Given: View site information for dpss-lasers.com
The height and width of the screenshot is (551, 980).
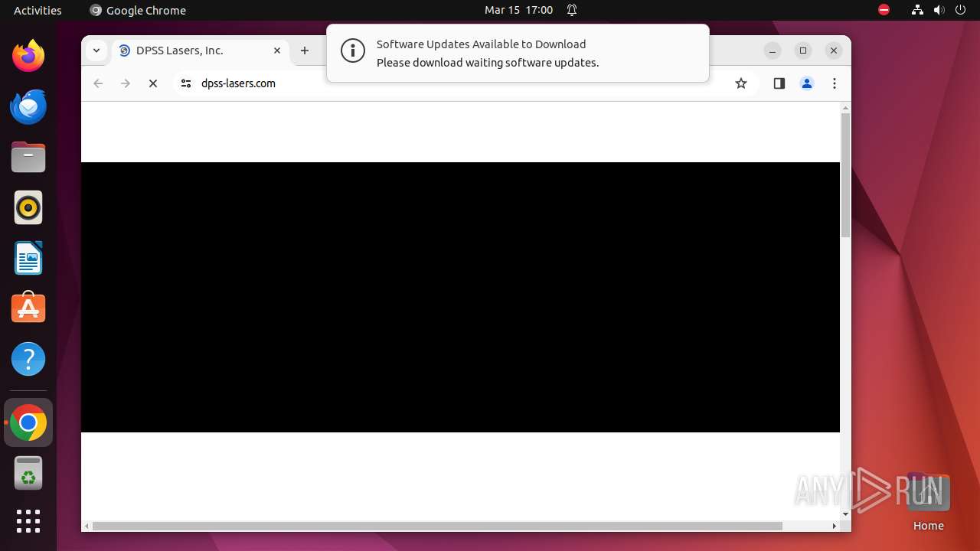Looking at the screenshot, I should click(185, 83).
